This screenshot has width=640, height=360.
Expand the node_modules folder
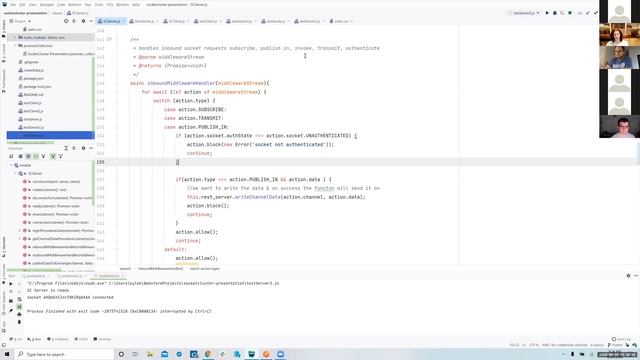coord(16,38)
